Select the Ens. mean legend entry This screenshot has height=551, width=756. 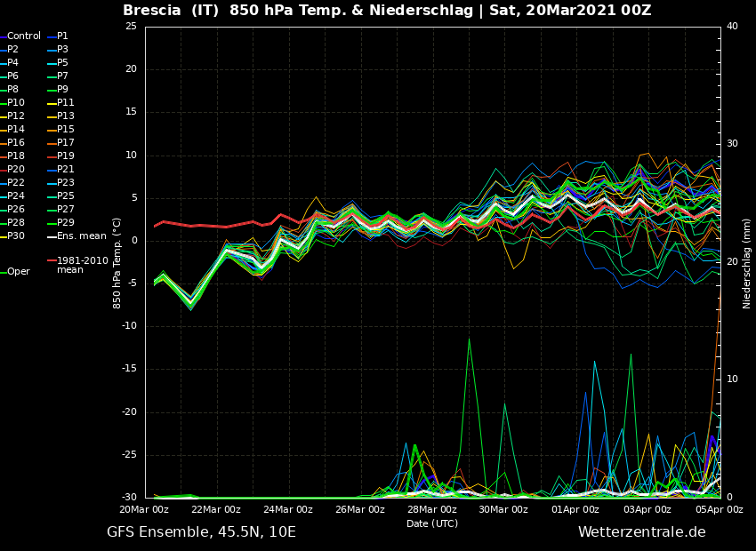pos(81,236)
